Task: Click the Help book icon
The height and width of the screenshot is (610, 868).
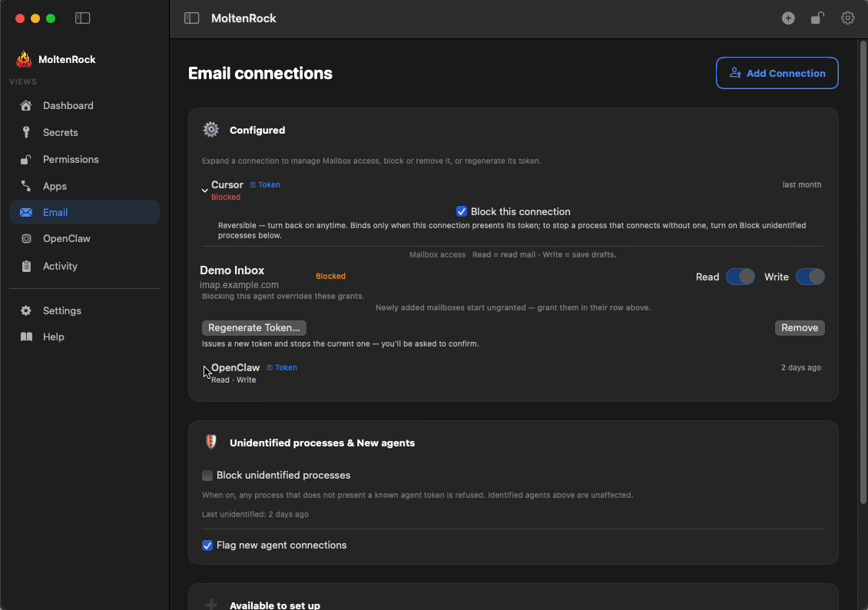Action: [x=25, y=336]
